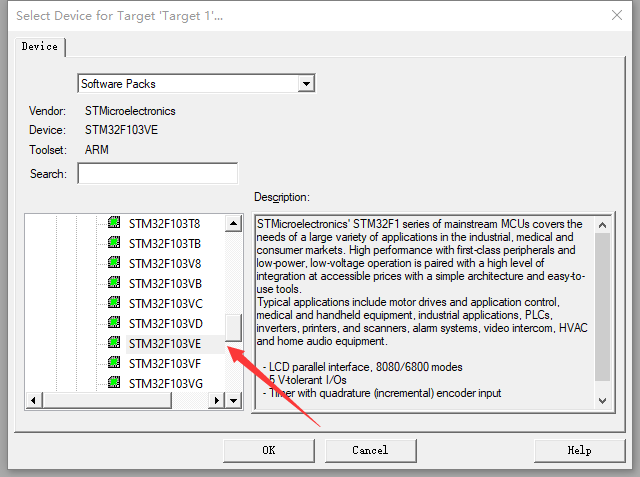Select STM32F103V8 in the device tree
640x477 pixels.
[x=165, y=264]
